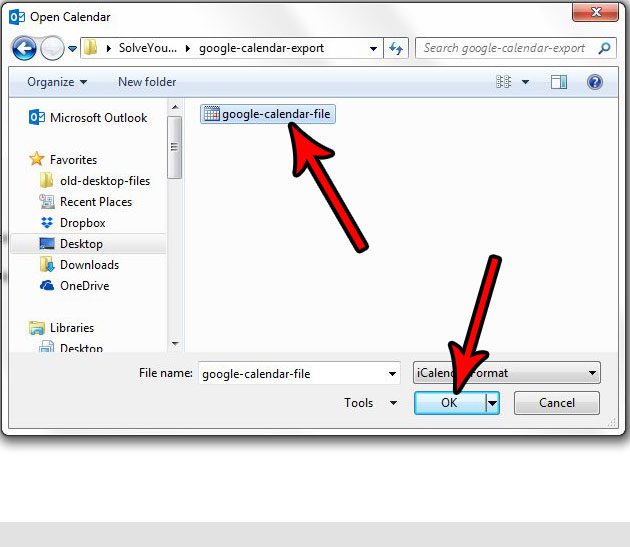Click into the File name input field

293,374
